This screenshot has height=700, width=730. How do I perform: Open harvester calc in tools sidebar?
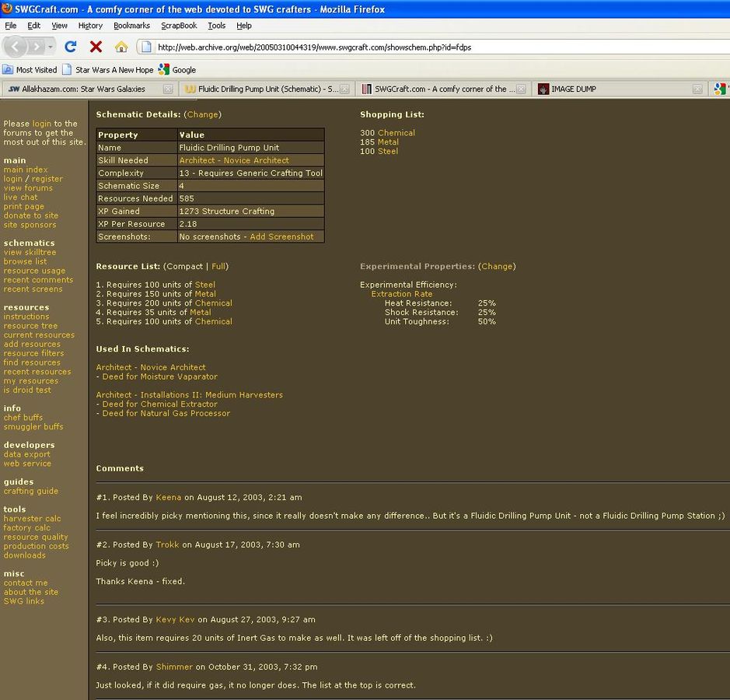32,519
